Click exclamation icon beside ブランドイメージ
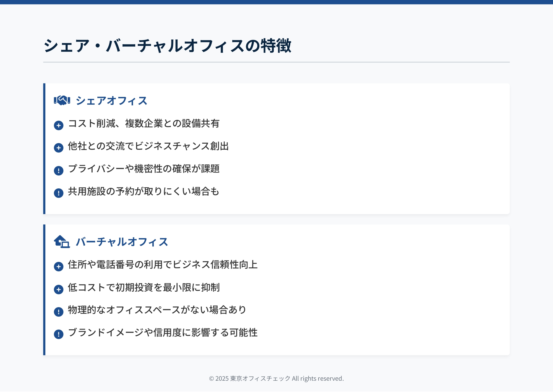Screen dimensions: 553x392 coord(59,334)
